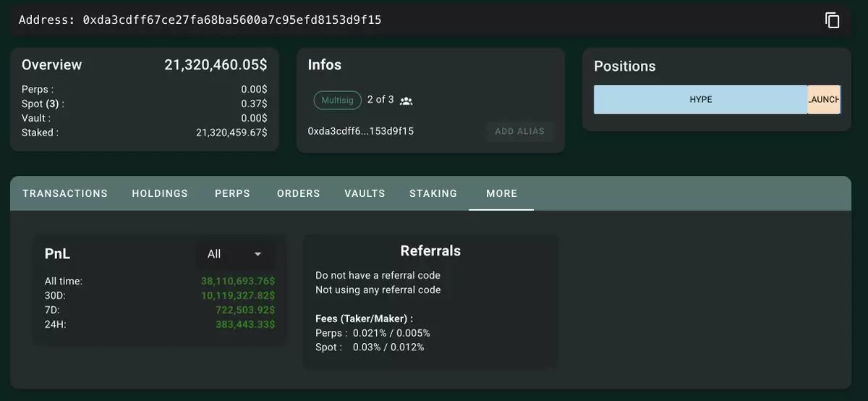The width and height of the screenshot is (868, 401).
Task: Open the Holdings tab
Action: tap(160, 193)
